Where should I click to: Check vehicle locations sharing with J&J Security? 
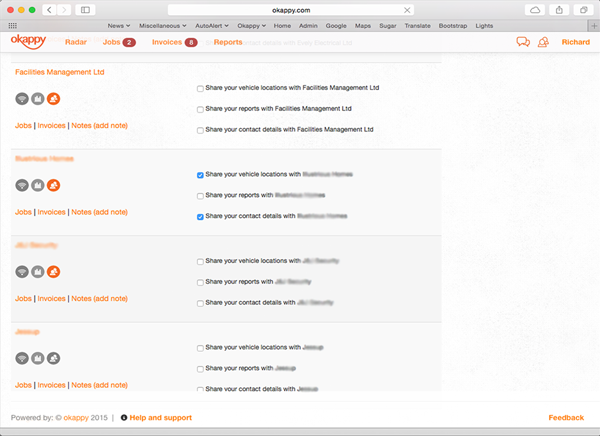point(200,262)
